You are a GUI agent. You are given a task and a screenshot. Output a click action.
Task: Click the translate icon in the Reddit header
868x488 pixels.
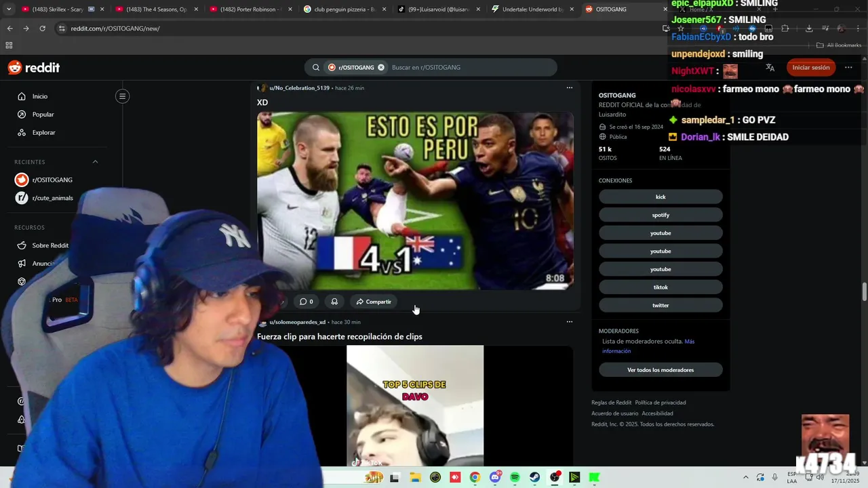click(x=770, y=68)
